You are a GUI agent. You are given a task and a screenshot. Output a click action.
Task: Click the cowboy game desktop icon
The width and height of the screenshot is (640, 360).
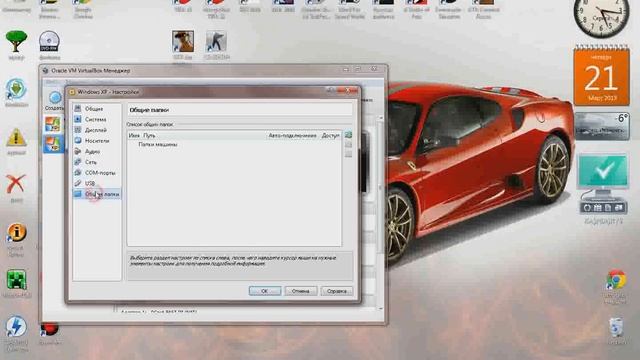[x=182, y=41]
